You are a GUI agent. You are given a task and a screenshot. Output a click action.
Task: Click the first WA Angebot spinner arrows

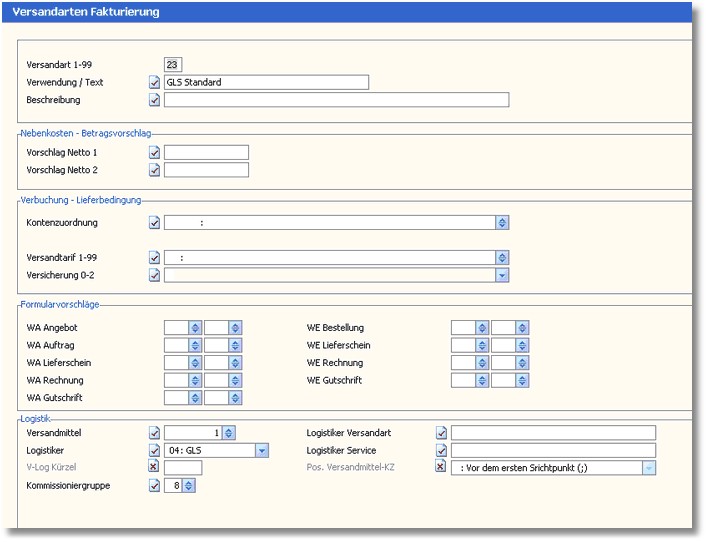(x=195, y=328)
